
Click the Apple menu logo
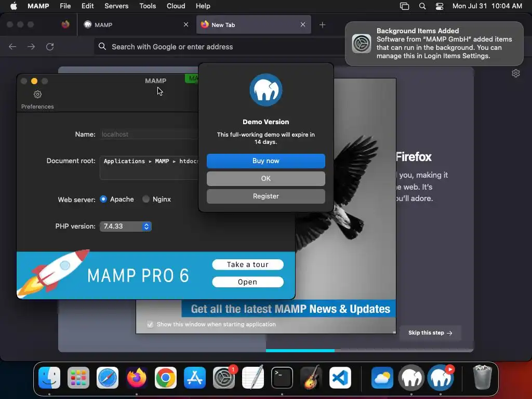tap(14, 6)
